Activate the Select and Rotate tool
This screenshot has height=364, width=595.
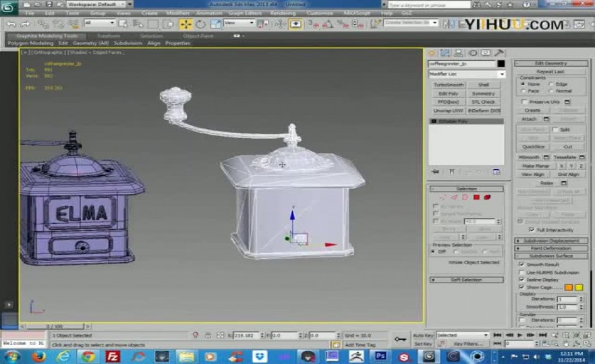tap(200, 24)
